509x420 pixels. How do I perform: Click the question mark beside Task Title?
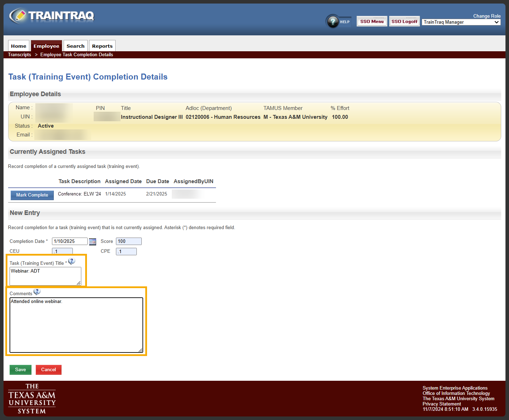pyautogui.click(x=71, y=261)
